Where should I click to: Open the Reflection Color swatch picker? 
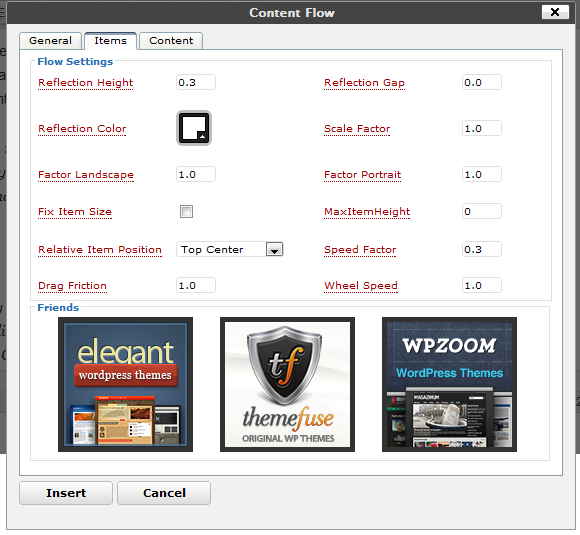click(x=194, y=128)
